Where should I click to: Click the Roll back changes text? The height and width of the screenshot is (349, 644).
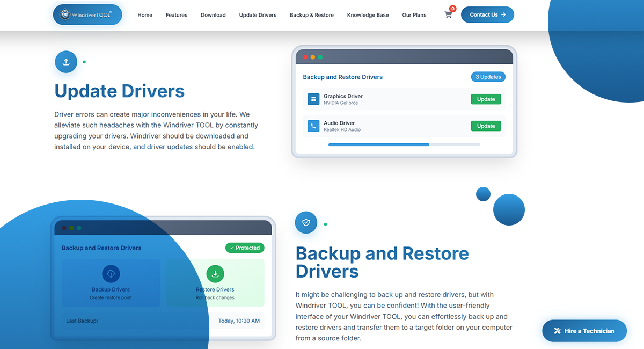click(x=215, y=297)
